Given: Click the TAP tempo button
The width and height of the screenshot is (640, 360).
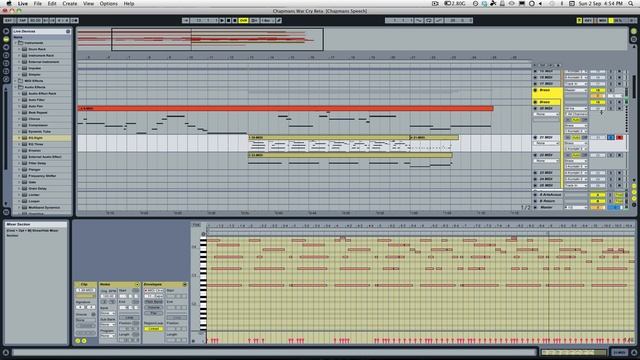Looking at the screenshot, I should pos(22,20).
